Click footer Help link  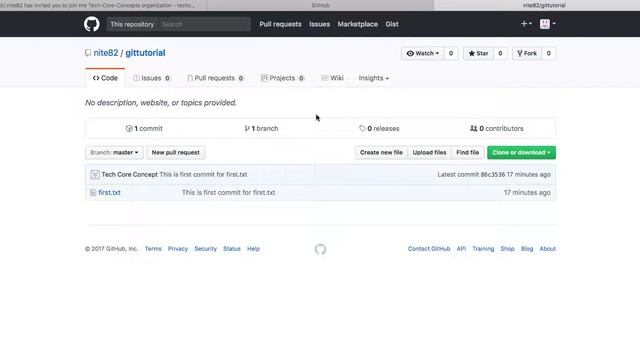pyautogui.click(x=253, y=249)
